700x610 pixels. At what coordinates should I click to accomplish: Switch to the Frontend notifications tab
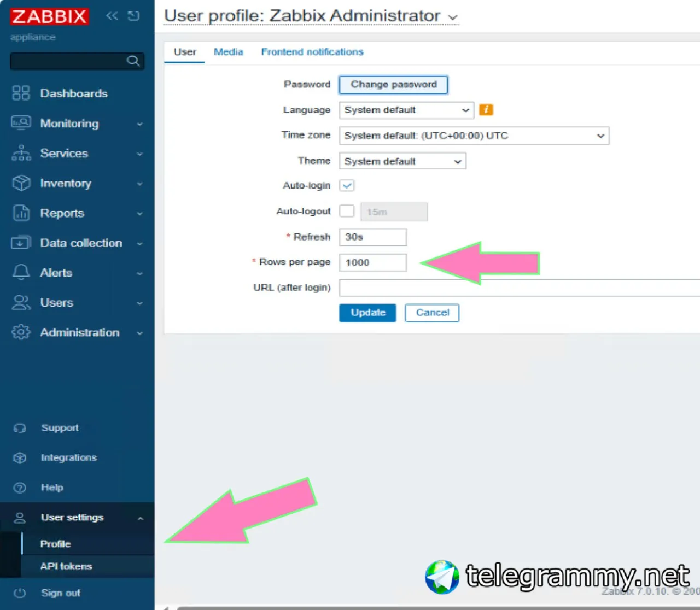click(312, 52)
